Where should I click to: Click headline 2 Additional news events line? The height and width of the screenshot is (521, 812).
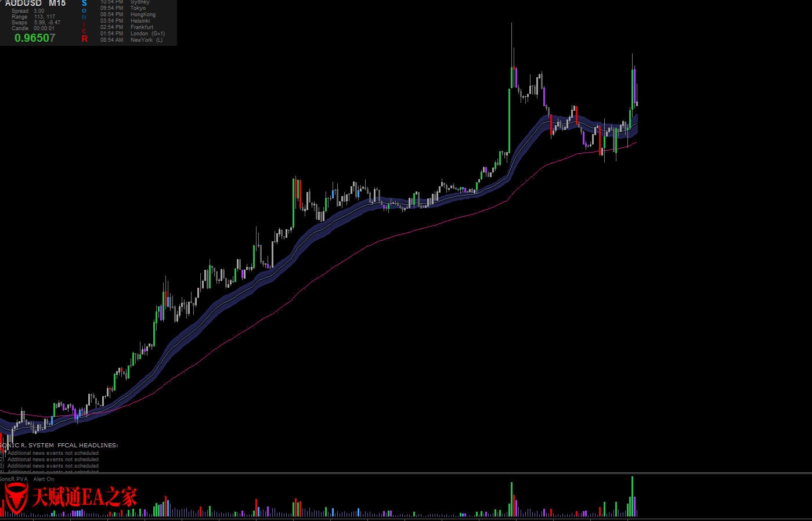(49, 460)
